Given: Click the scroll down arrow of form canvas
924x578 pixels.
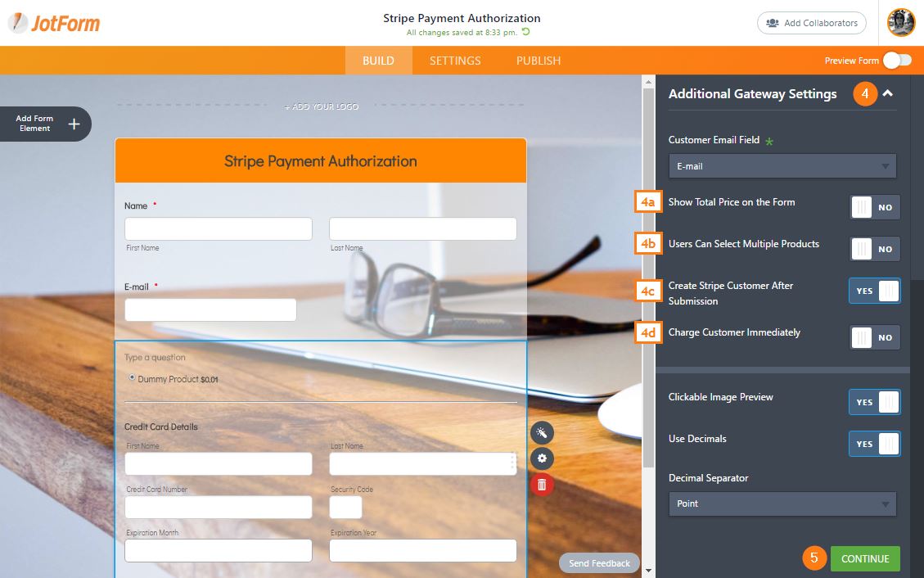Looking at the screenshot, I should point(648,570).
